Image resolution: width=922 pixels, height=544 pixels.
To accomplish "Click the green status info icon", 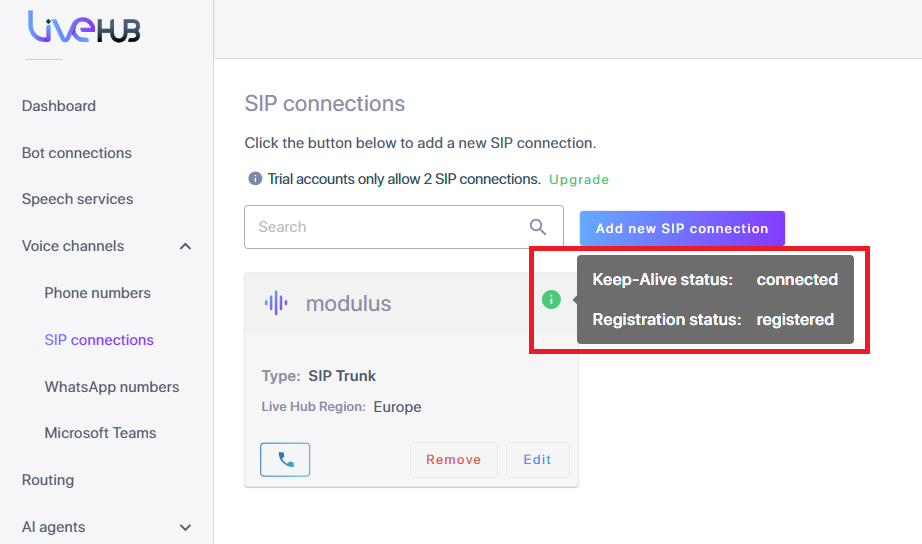I will (x=551, y=299).
